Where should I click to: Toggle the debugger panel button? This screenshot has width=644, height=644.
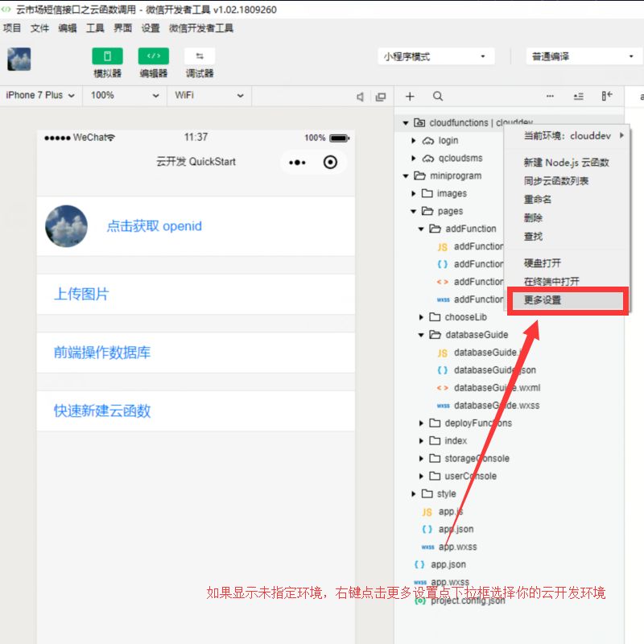click(x=200, y=56)
